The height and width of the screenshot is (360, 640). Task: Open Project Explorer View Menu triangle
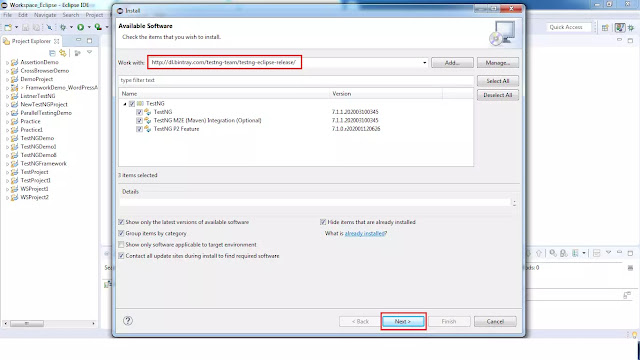click(89, 53)
